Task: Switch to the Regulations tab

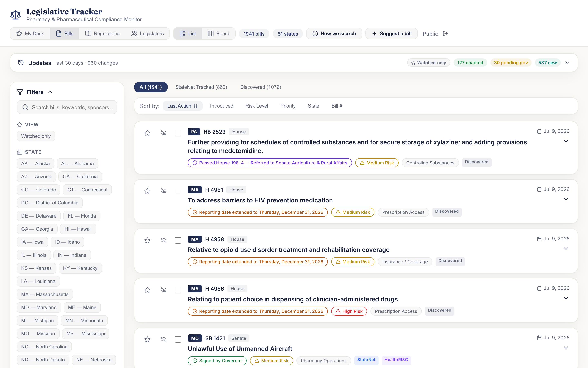Action: (x=102, y=34)
